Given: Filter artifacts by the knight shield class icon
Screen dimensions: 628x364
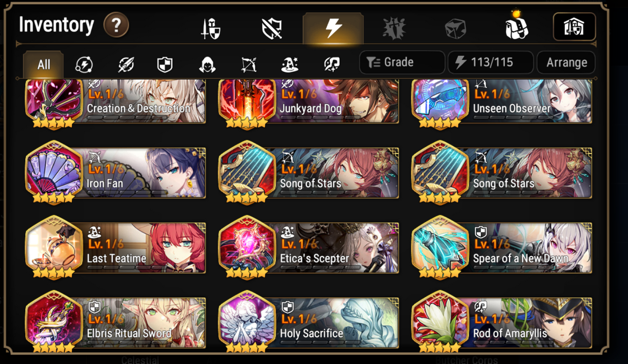Looking at the screenshot, I should click(x=165, y=65).
